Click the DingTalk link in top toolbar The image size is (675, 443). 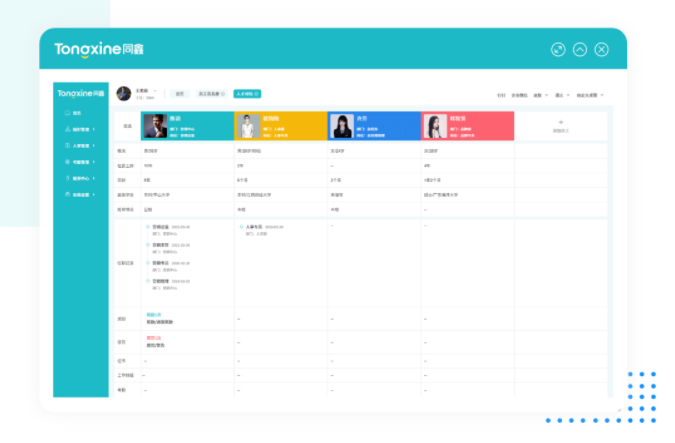pyautogui.click(x=501, y=95)
